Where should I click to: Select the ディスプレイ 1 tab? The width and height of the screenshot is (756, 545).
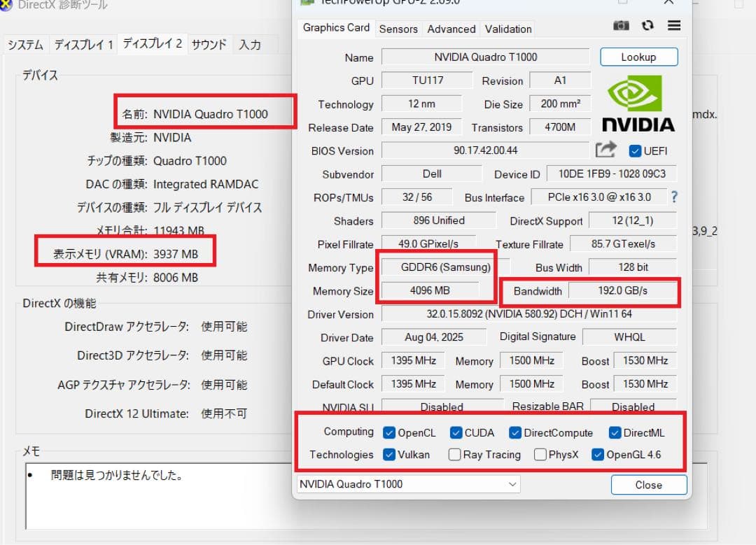83,45
